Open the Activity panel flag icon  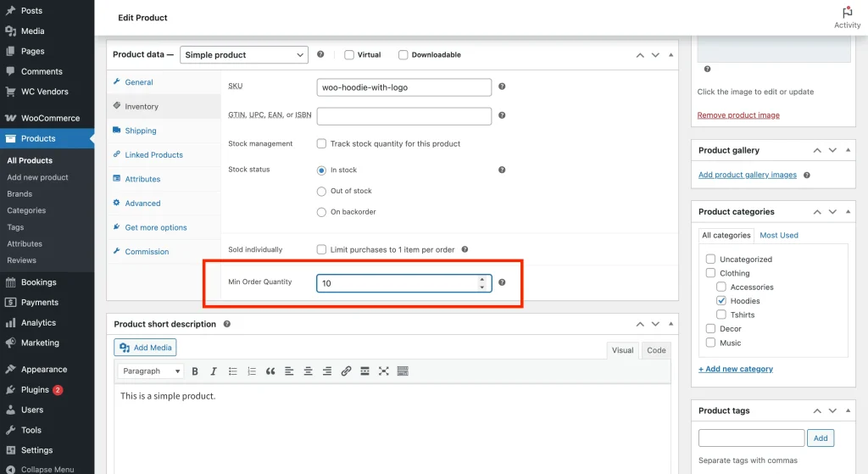tap(847, 12)
